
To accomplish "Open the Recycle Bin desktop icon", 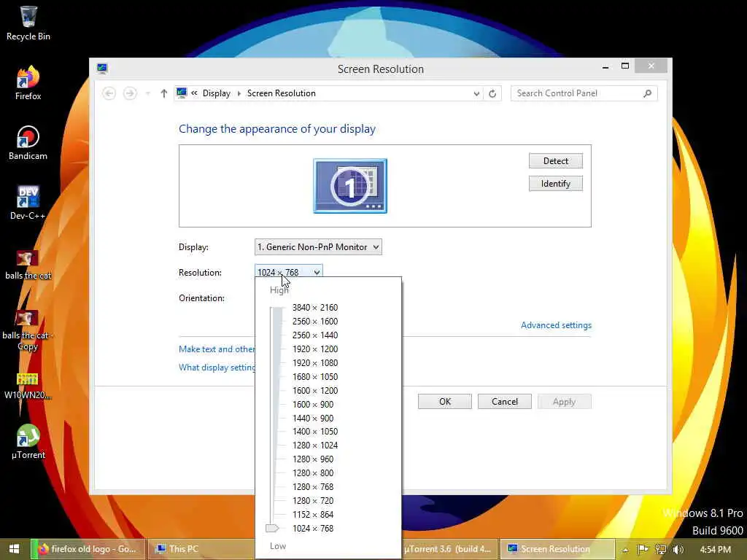I will 28,24.
